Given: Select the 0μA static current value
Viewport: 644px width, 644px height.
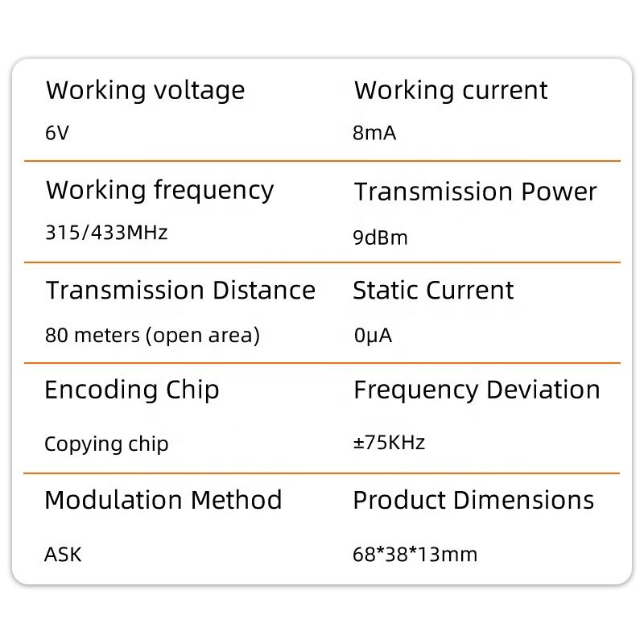Looking at the screenshot, I should [x=373, y=335].
